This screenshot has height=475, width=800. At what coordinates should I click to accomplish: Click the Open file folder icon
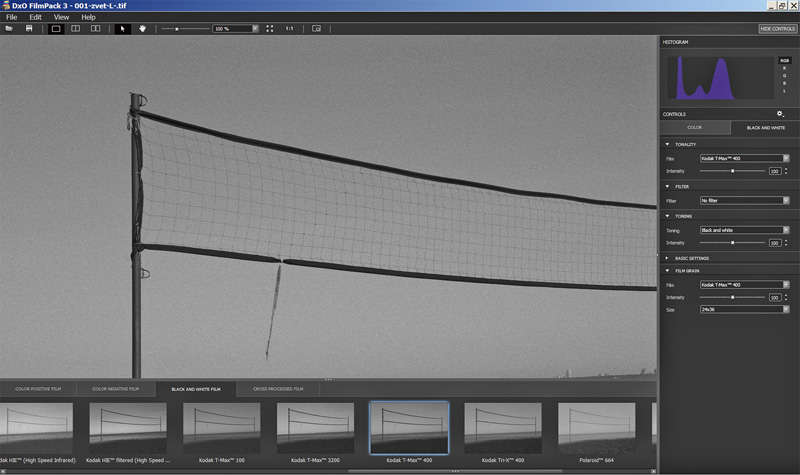(x=9, y=29)
